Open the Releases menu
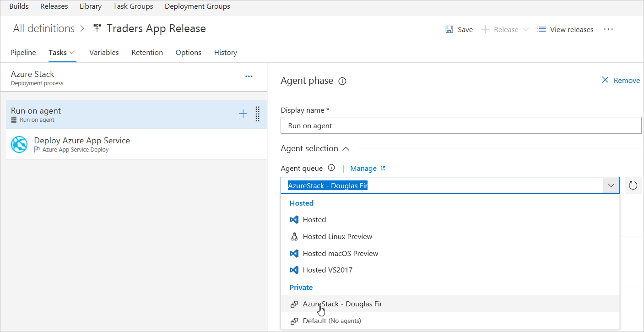This screenshot has width=644, height=332. tap(54, 6)
